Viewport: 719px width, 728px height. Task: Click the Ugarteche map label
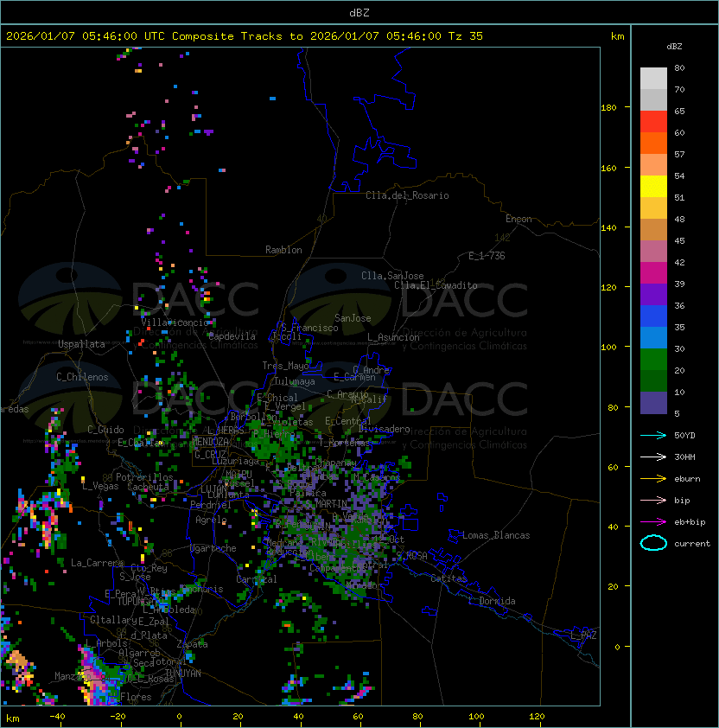tap(213, 548)
